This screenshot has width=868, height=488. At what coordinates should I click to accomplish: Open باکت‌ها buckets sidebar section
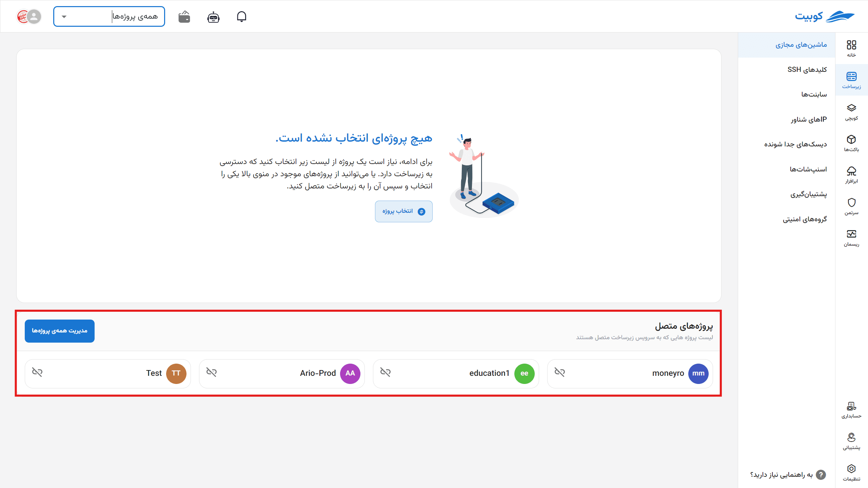[x=851, y=143]
